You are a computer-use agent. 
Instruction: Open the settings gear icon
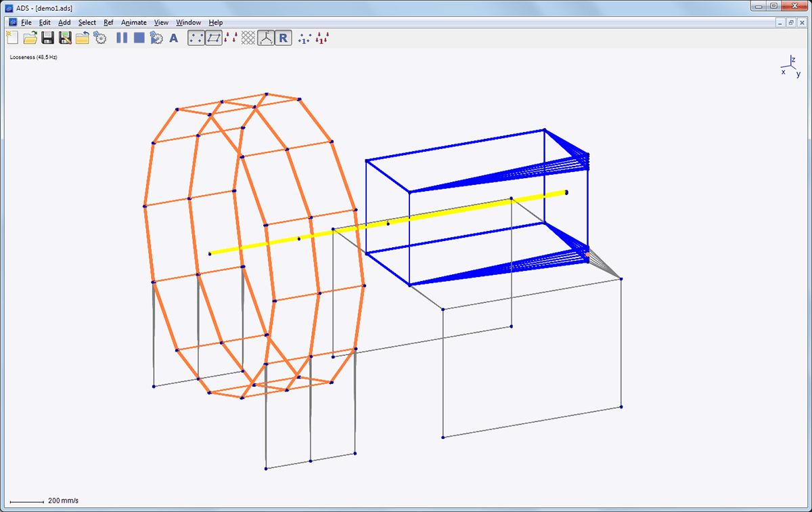[x=99, y=38]
